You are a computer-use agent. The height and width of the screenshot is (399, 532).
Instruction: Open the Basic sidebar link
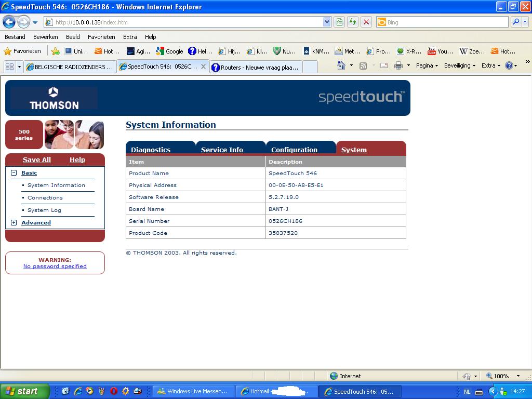[x=29, y=172]
